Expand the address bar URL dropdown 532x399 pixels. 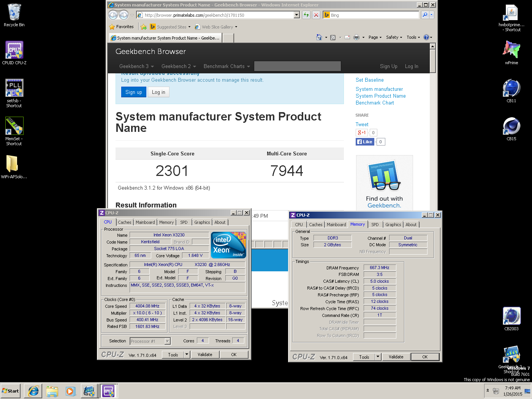coord(297,15)
